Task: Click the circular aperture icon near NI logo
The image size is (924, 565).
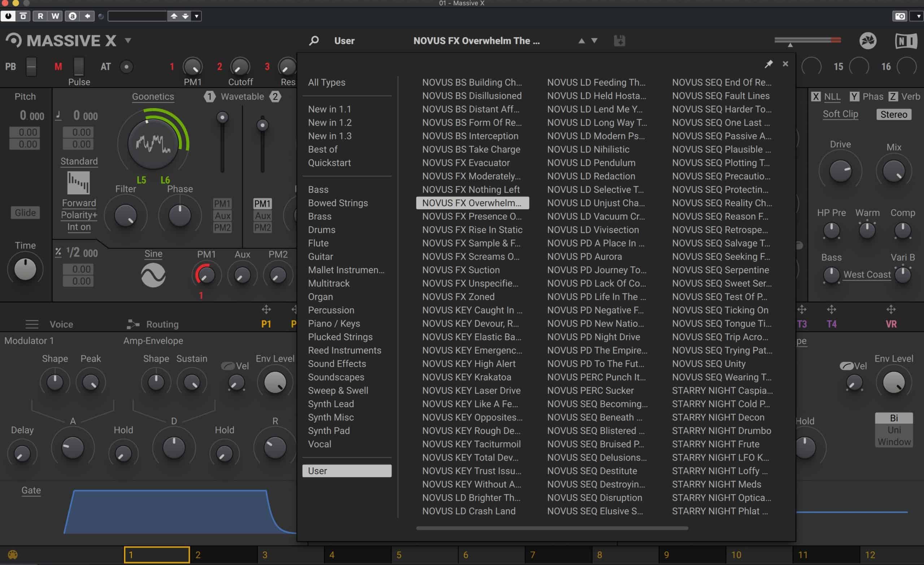Action: tap(868, 40)
